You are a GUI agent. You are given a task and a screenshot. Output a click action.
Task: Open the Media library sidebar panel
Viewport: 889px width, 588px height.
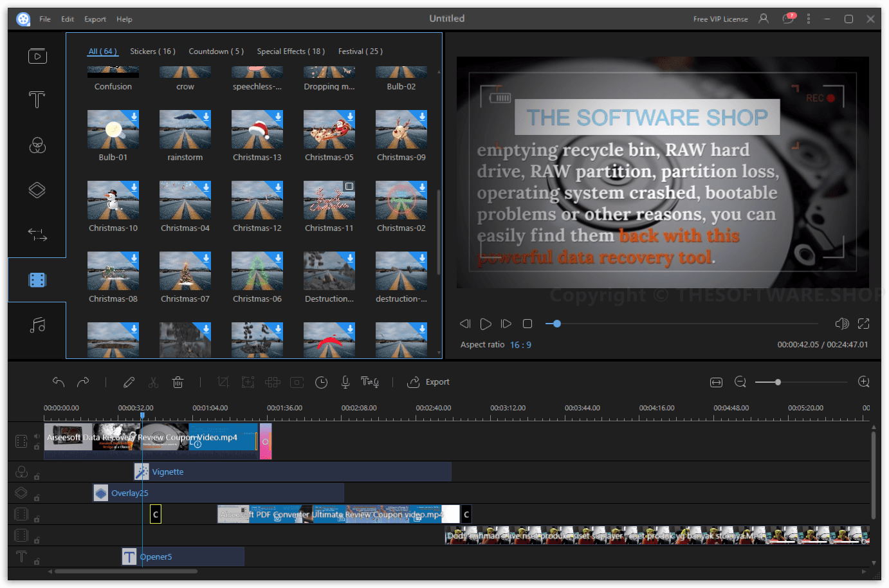click(x=37, y=56)
